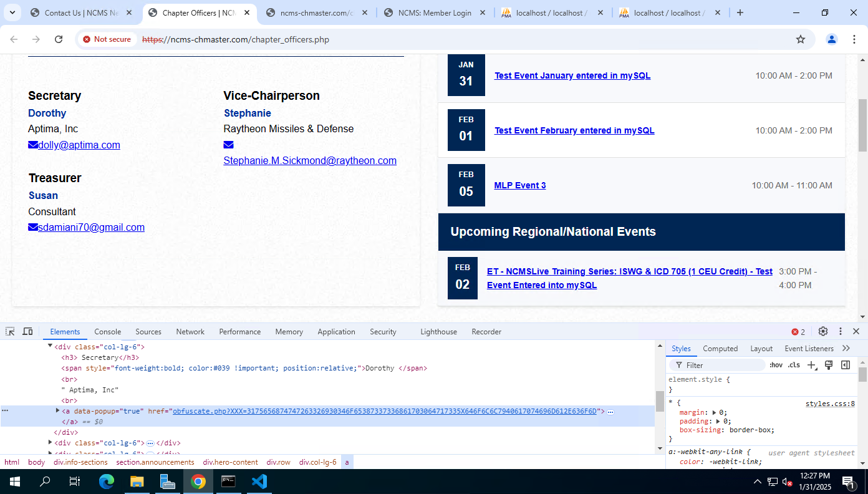Screen dimensions: 868x494
Task: Click the DevTools error count badge
Action: 798,332
